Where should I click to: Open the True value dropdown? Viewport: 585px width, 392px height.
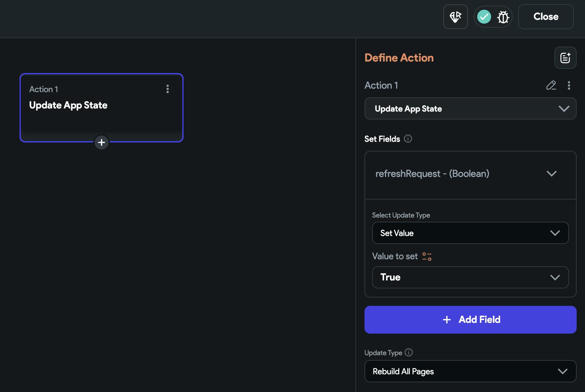470,277
